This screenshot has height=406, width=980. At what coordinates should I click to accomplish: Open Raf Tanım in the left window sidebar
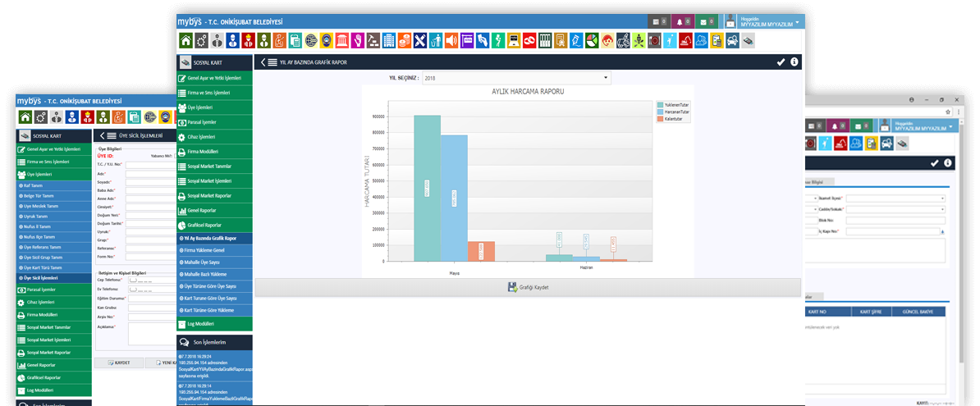[53, 186]
